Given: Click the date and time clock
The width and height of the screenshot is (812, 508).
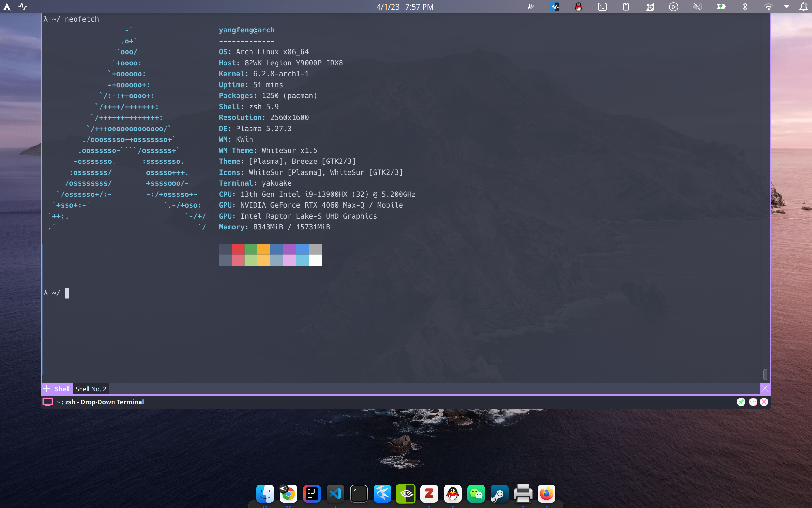Looking at the screenshot, I should (405, 7).
